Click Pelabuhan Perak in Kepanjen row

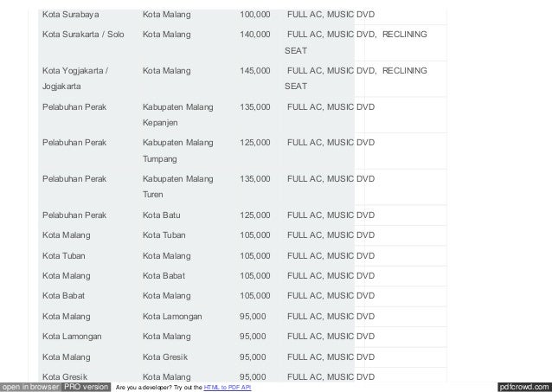74,107
